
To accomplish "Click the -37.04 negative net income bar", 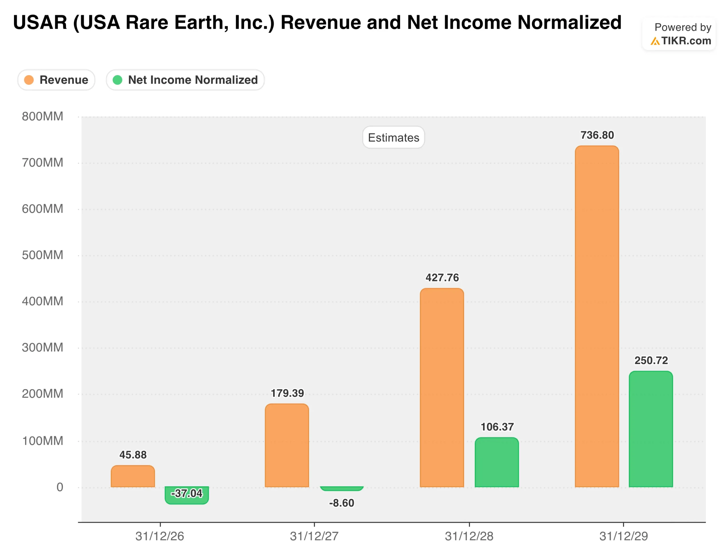I will click(187, 499).
